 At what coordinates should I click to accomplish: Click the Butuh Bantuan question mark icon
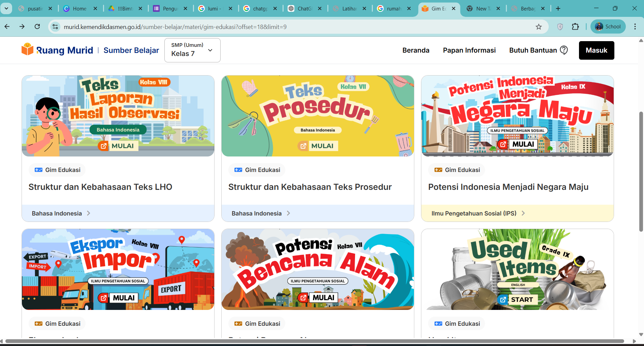click(x=564, y=50)
